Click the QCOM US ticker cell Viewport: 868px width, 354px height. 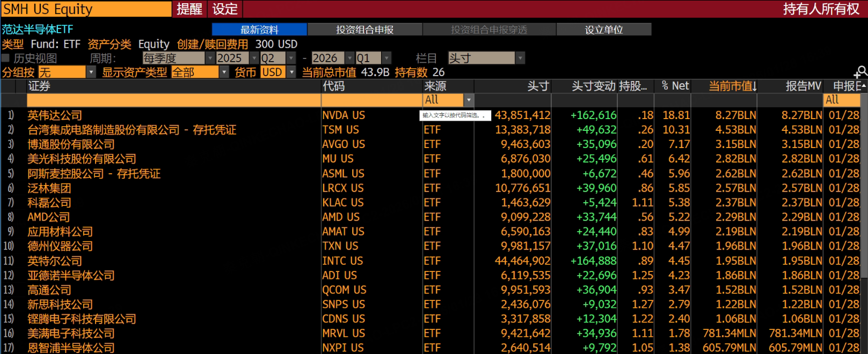pos(344,290)
